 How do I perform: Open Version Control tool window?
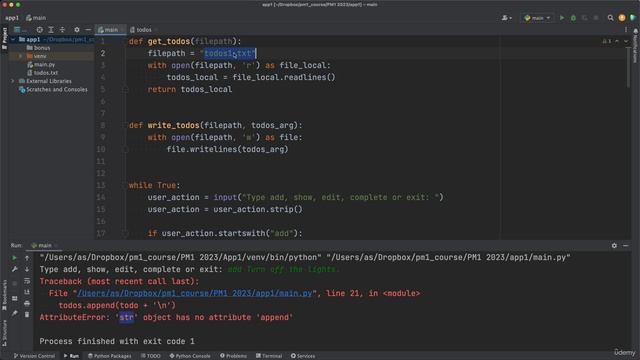pyautogui.click(x=34, y=356)
